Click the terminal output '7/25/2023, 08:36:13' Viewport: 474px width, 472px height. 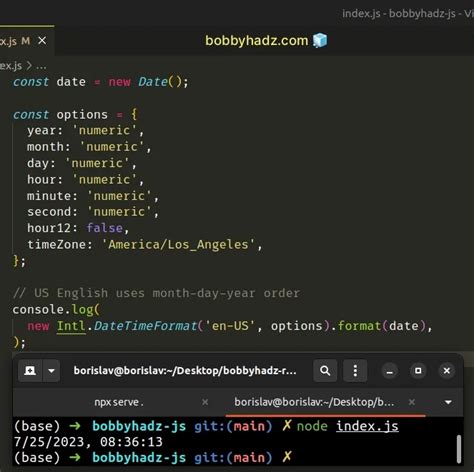click(x=88, y=442)
